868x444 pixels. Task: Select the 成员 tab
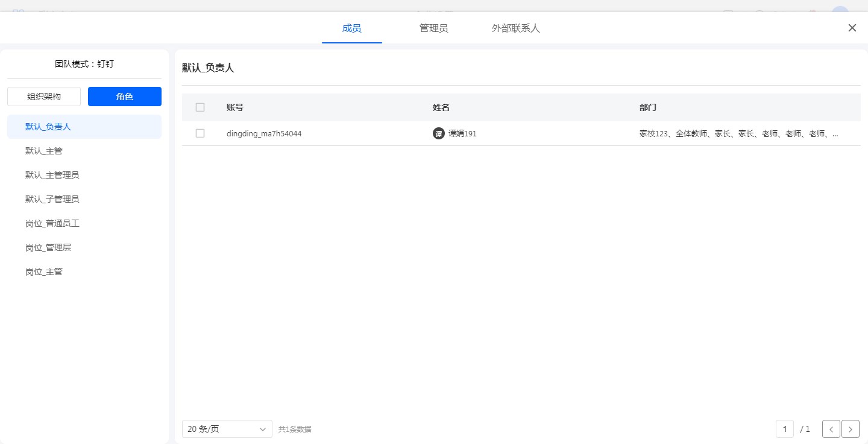coord(351,28)
